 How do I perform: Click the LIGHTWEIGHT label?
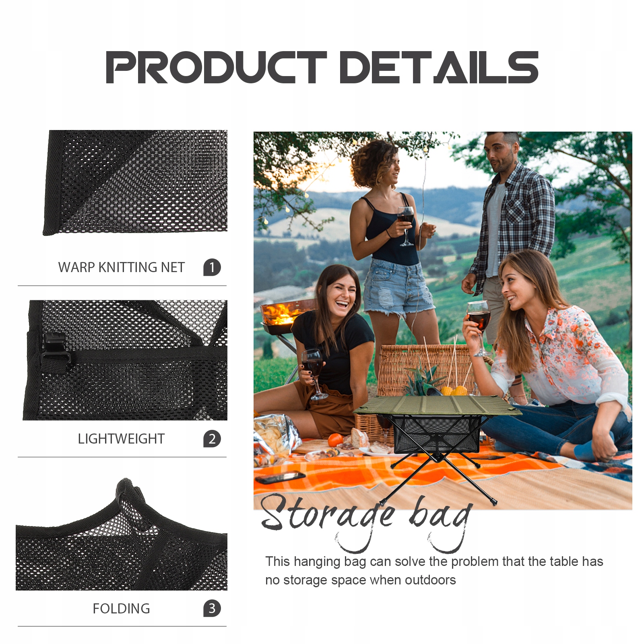(x=121, y=439)
